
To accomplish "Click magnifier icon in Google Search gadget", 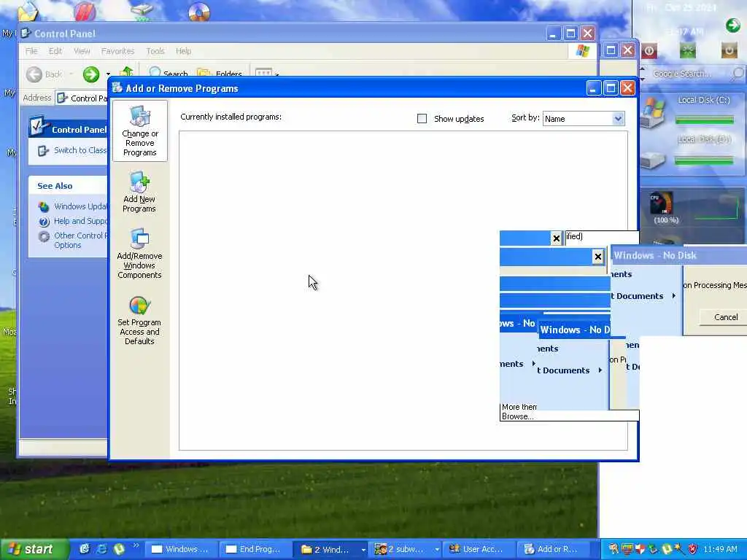I will [x=738, y=74].
